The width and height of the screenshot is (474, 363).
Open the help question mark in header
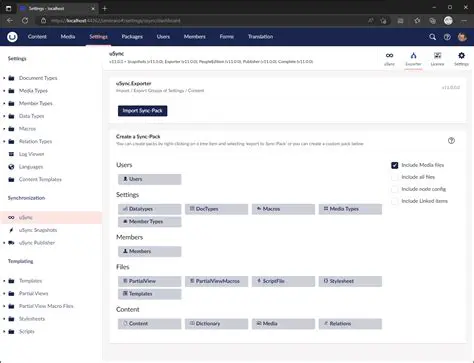(x=447, y=37)
